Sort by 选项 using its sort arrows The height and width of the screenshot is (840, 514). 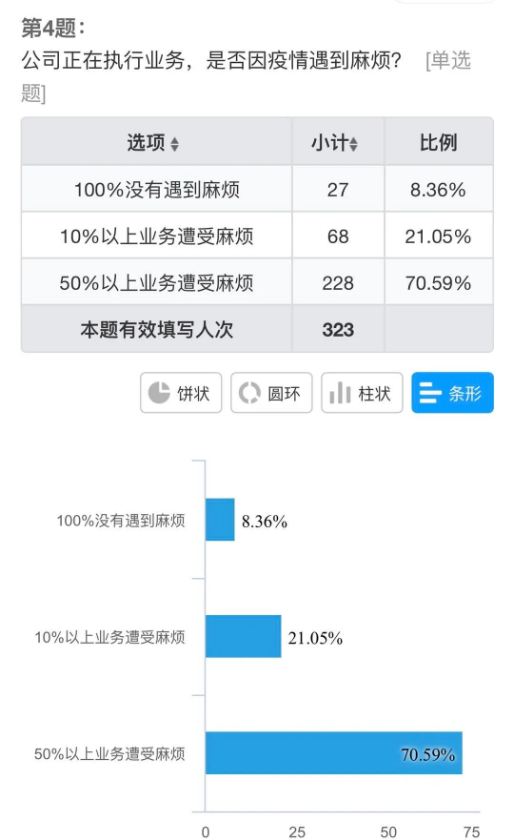point(174,144)
